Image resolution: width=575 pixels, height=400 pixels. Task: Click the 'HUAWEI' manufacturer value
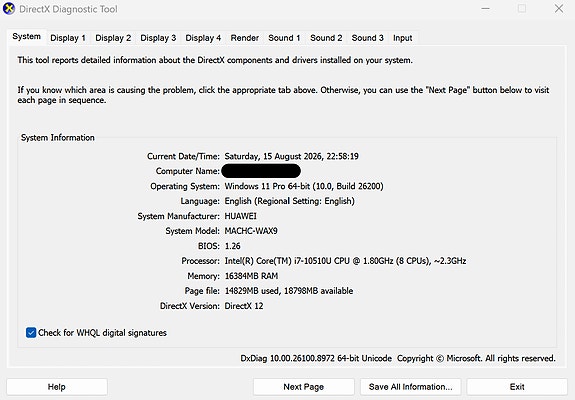(x=241, y=216)
